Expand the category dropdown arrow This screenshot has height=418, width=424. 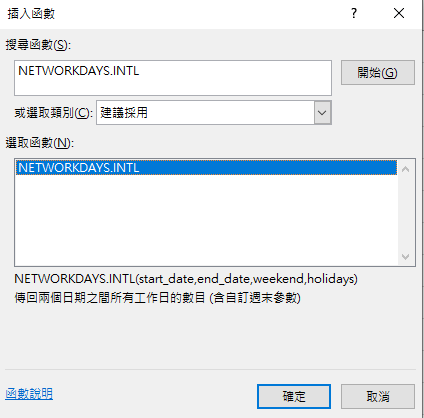(x=322, y=113)
